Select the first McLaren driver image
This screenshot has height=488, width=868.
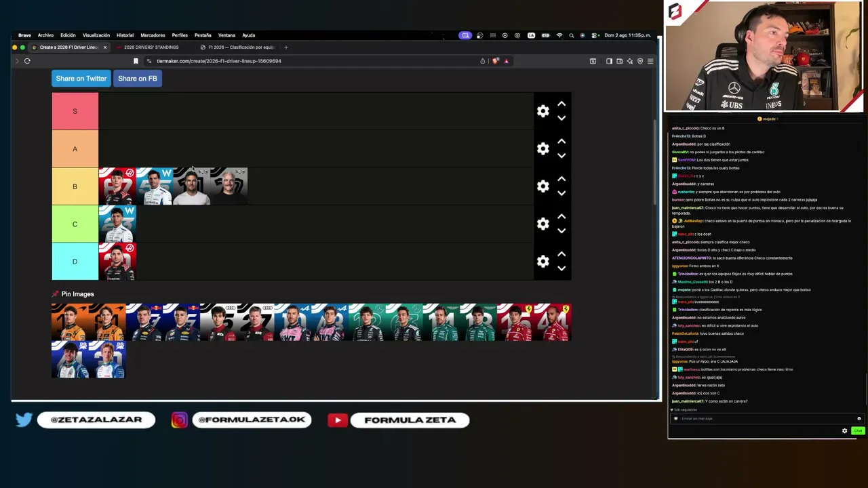click(x=70, y=323)
